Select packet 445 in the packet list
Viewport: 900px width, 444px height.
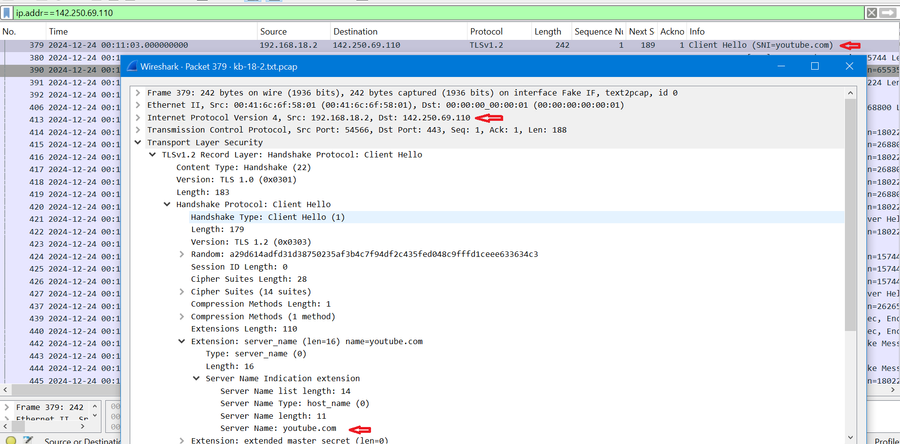coord(60,381)
